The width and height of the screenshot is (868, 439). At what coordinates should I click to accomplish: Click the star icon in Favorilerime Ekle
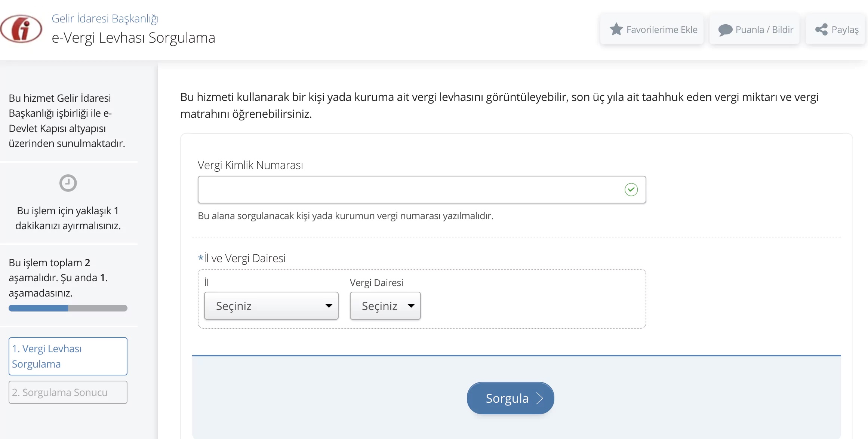point(616,29)
